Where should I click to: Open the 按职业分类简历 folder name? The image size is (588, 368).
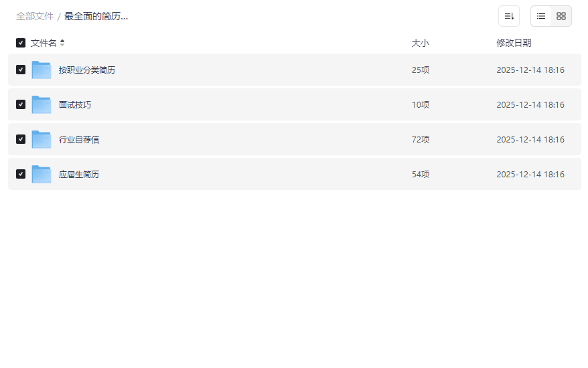coord(87,70)
